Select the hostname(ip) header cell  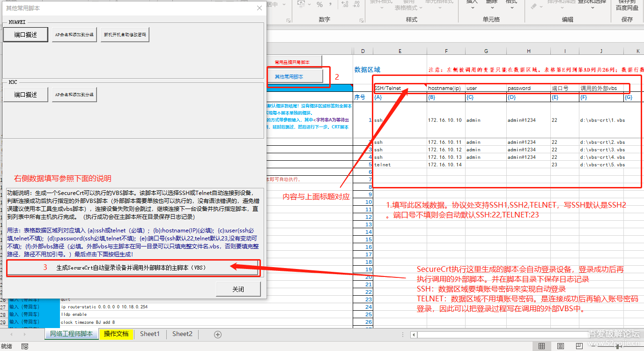click(446, 88)
